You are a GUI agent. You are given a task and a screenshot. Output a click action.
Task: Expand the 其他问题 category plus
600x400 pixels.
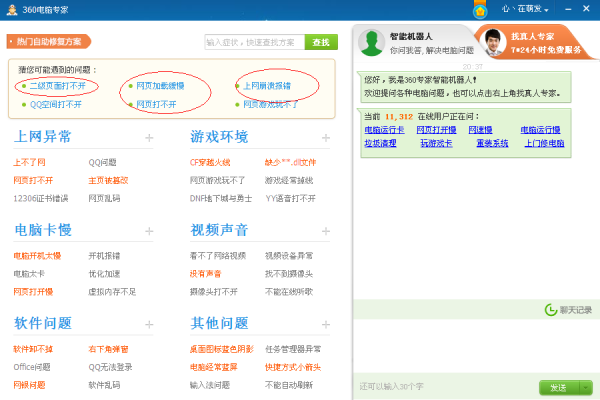[326, 325]
